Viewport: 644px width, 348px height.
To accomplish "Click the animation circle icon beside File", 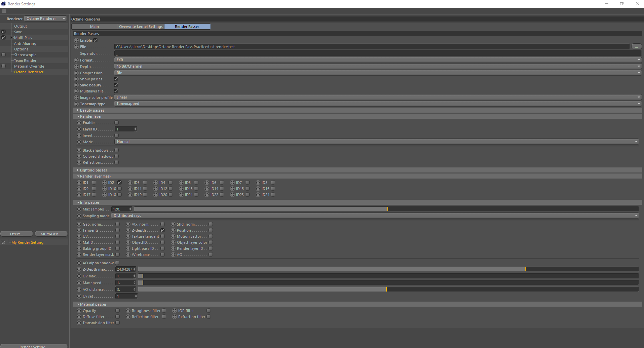I will point(76,47).
